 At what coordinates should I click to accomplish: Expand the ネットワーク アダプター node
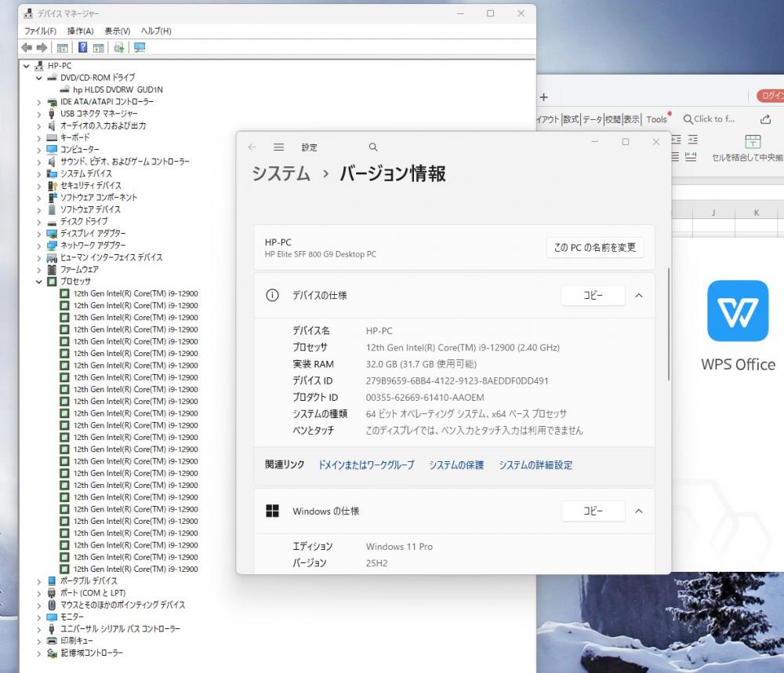[39, 246]
